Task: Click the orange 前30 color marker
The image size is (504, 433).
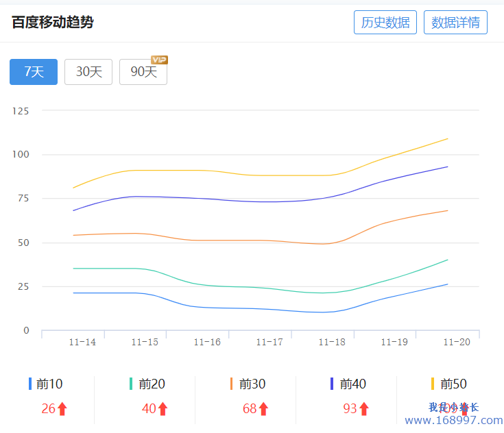Action: (232, 384)
